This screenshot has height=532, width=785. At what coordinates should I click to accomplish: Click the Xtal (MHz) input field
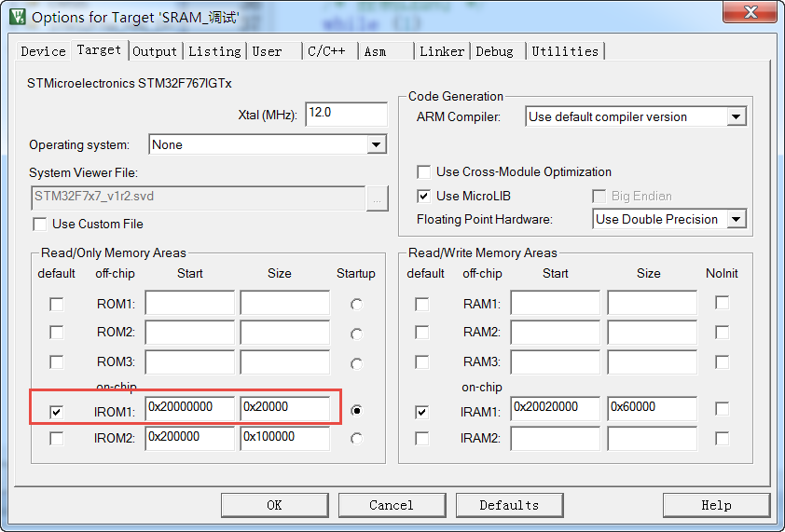pos(347,114)
